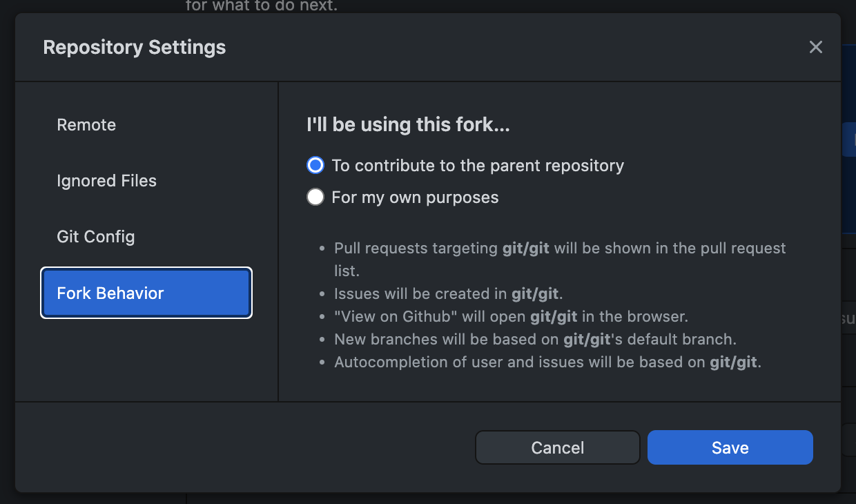Close the Repository Settings dialog with the X
Screen dimensions: 856x504
815,47
